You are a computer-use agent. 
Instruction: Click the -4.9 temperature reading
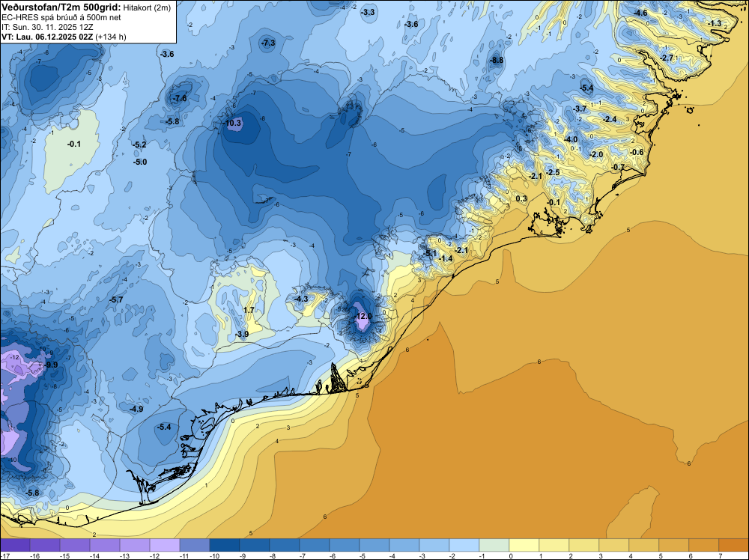pyautogui.click(x=136, y=409)
